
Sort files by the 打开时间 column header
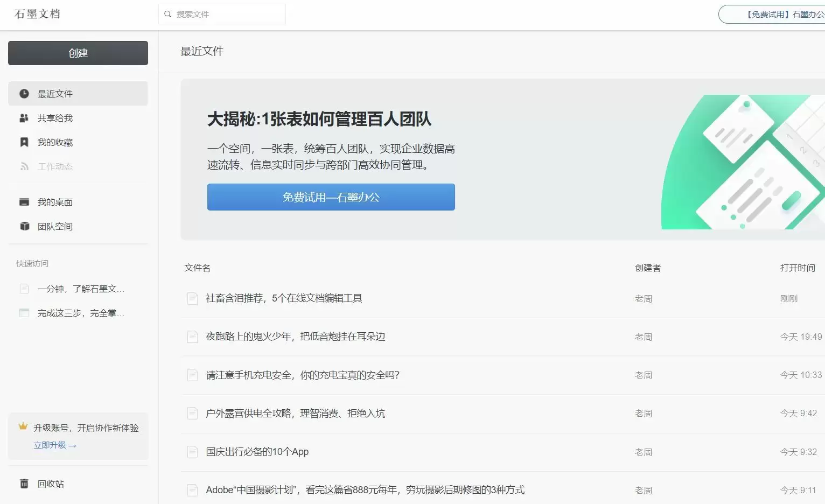pyautogui.click(x=798, y=268)
